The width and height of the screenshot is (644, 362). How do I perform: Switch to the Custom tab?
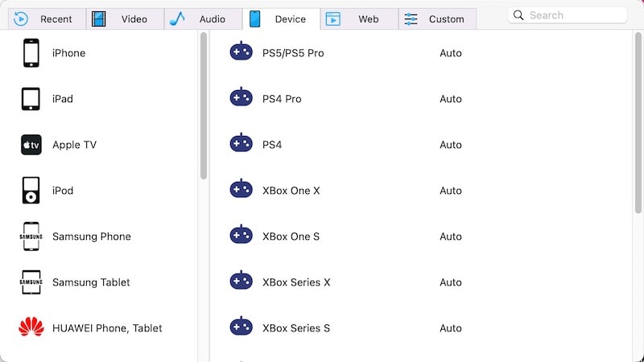click(x=437, y=19)
